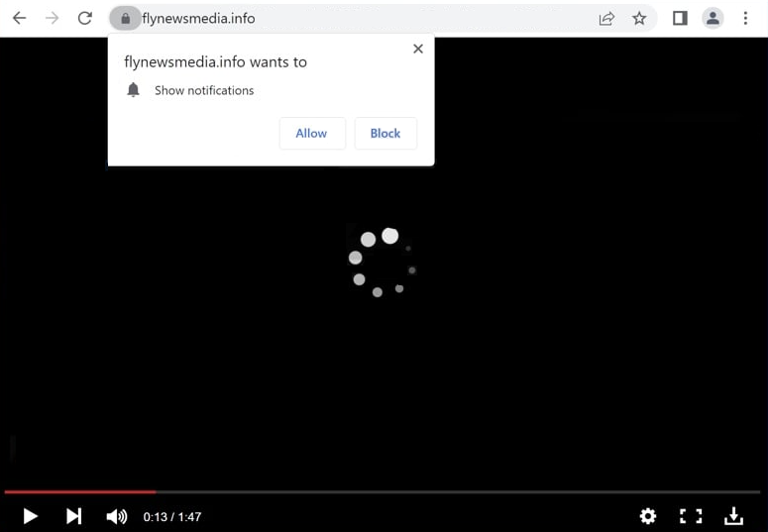Enter fullscreen mode

(x=691, y=516)
